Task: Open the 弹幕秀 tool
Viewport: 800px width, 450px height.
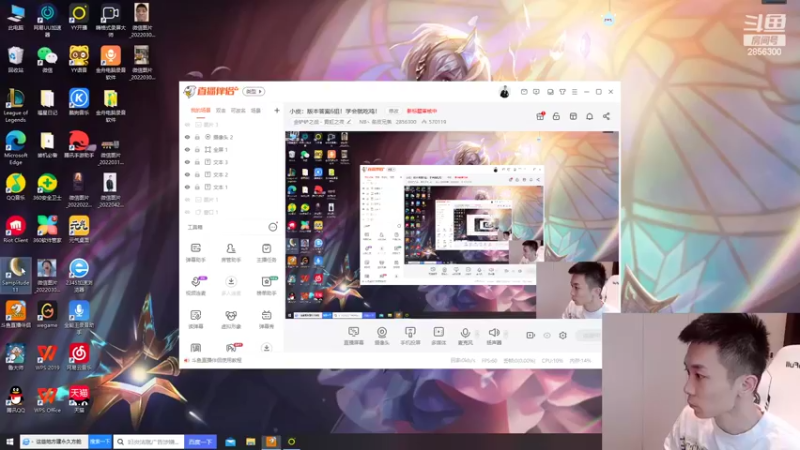Action: pyautogui.click(x=266, y=319)
